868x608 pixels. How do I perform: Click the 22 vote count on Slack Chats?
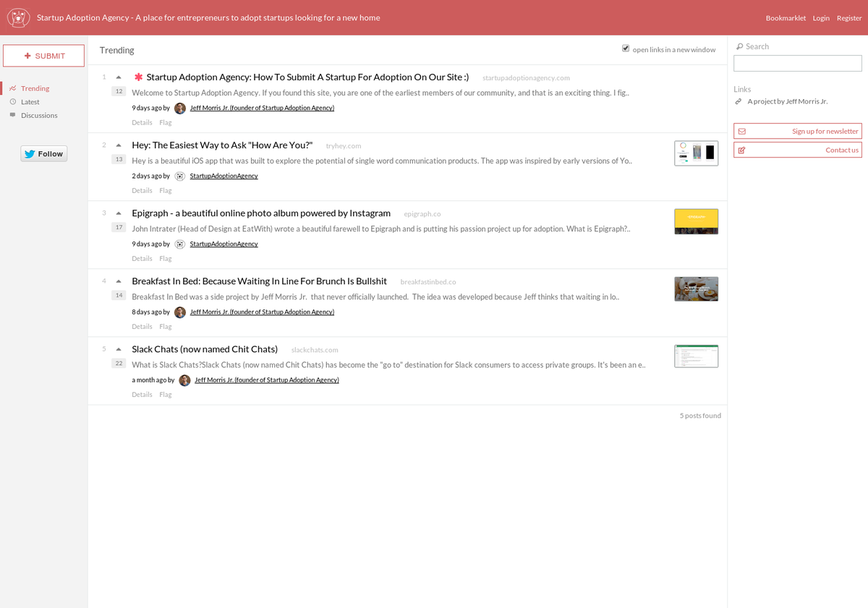(x=119, y=363)
